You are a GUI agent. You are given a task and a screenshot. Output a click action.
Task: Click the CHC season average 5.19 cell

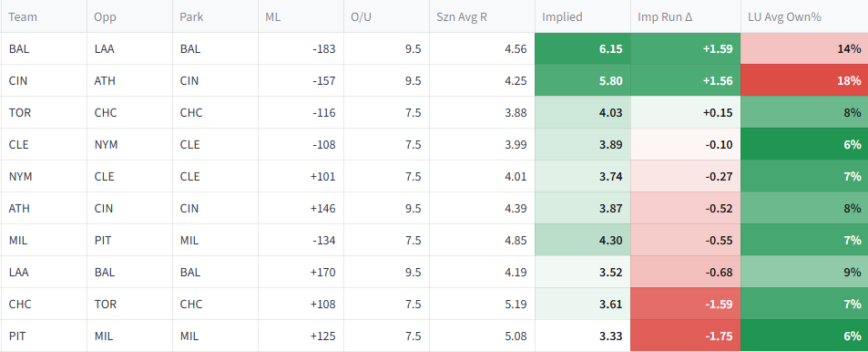coord(482,304)
